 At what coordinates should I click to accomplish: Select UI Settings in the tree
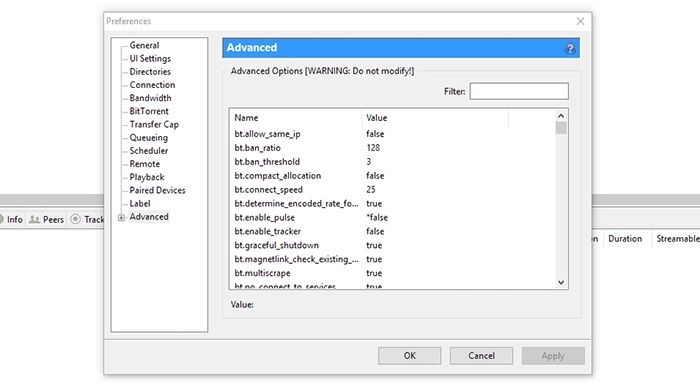150,58
